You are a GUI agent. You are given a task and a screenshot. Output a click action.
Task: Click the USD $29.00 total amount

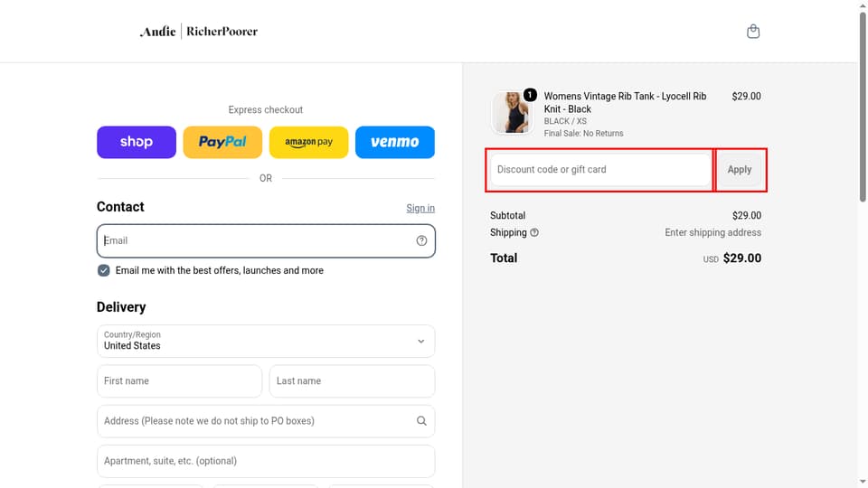pos(731,258)
